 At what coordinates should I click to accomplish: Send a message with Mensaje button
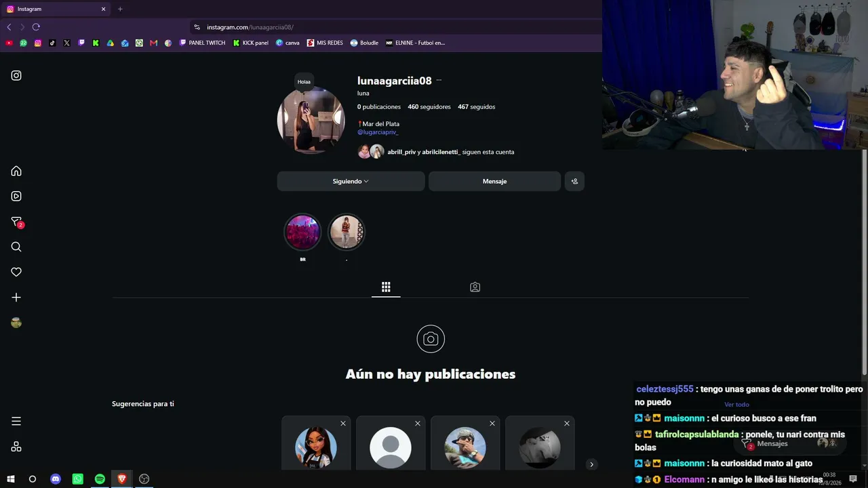tap(494, 181)
